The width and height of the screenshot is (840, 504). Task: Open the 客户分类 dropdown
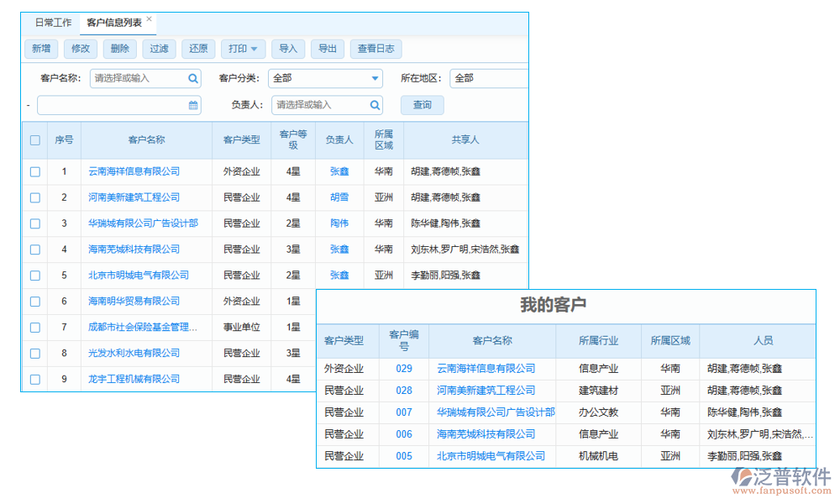coord(325,78)
